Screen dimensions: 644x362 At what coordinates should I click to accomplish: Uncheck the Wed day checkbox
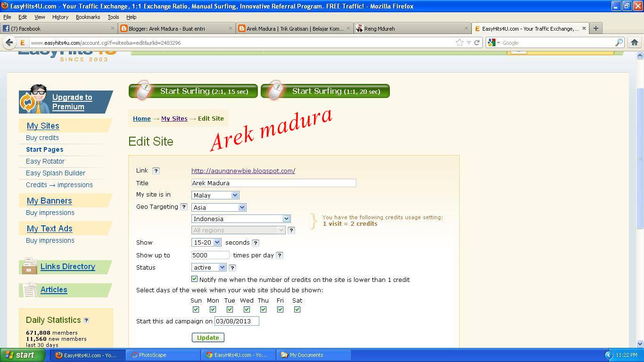[x=247, y=310]
